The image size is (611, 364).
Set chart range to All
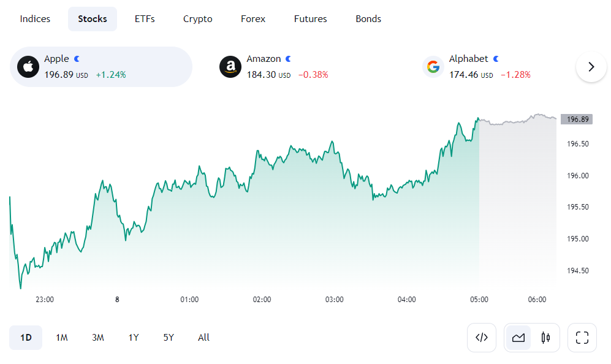[203, 338]
